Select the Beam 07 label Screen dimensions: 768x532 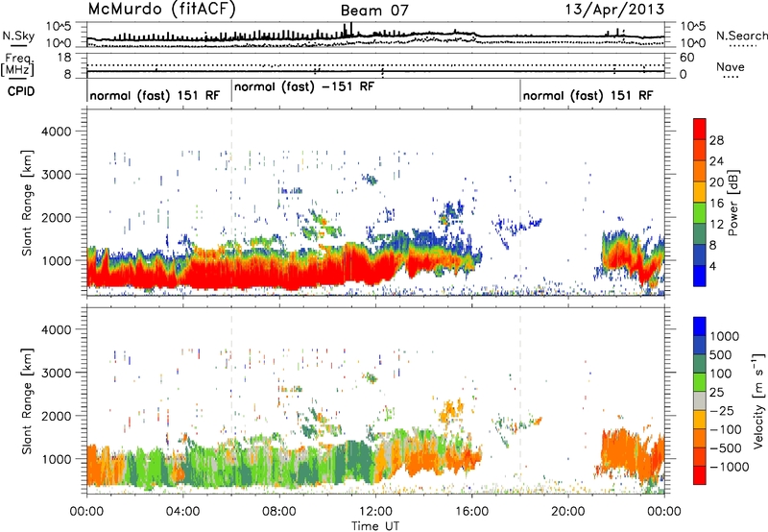[x=374, y=11]
